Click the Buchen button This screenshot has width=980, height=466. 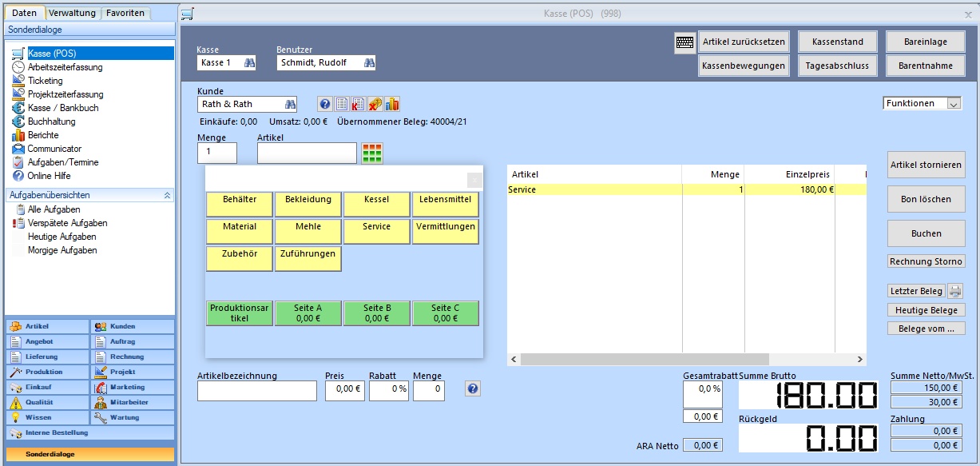(926, 233)
